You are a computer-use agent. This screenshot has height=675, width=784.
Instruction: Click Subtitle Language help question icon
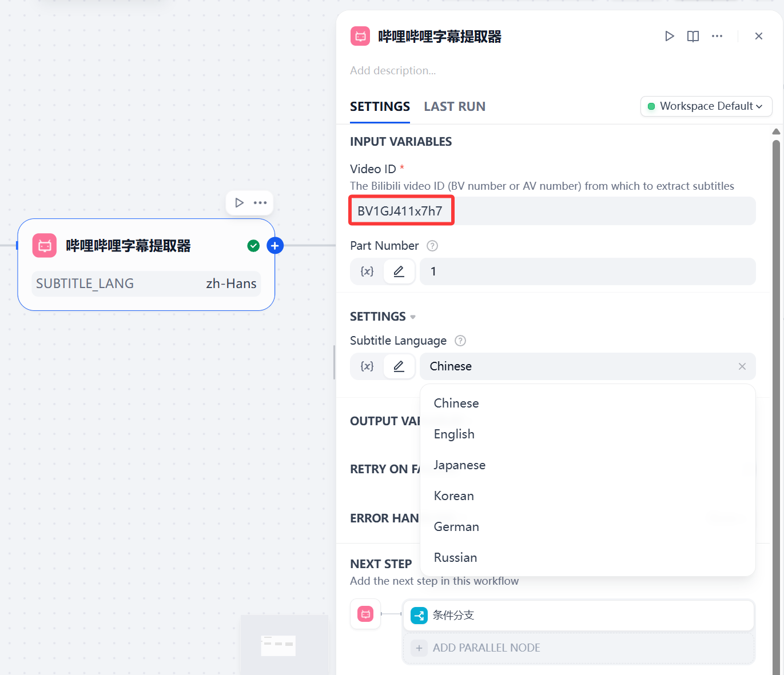tap(460, 341)
